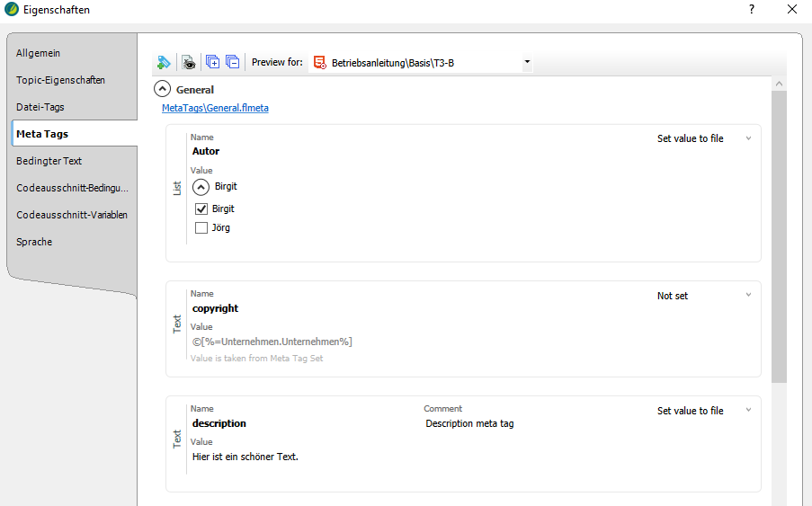Open the copyright 'Not set' dropdown
Image resolution: width=812 pixels, height=506 pixels.
[x=748, y=296]
